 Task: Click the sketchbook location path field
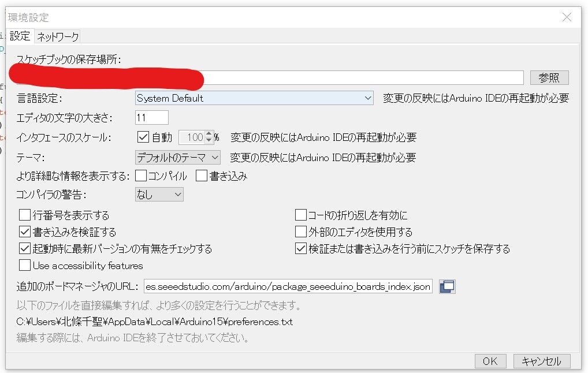270,77
